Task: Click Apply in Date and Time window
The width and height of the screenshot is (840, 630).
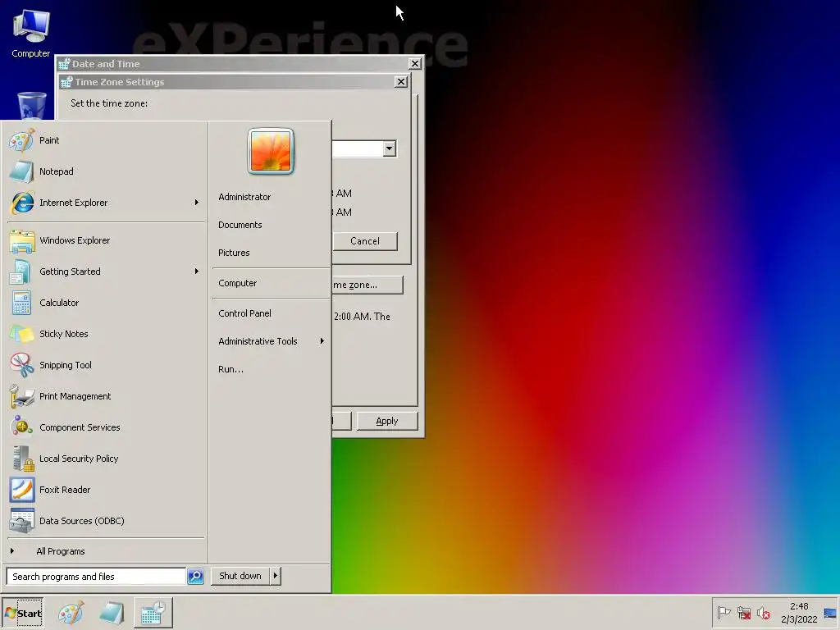Action: point(387,421)
